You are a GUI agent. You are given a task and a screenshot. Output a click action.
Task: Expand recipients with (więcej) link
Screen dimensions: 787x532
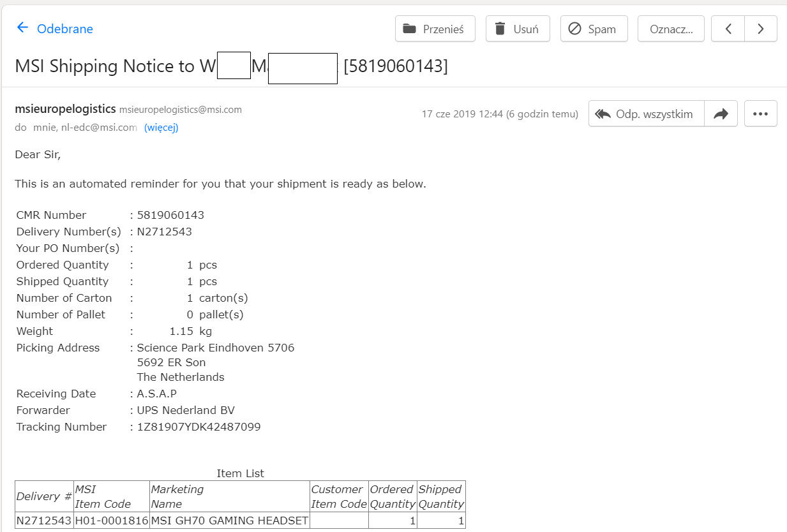(161, 128)
